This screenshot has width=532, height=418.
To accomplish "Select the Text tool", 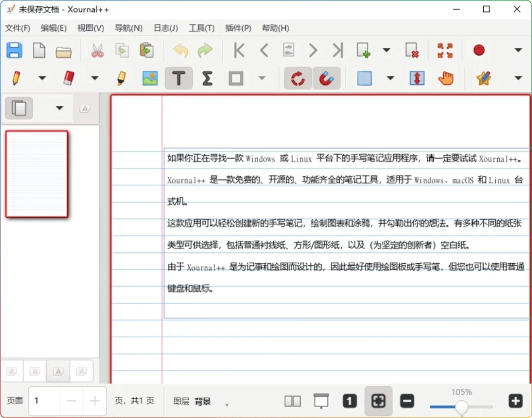I will pyautogui.click(x=179, y=78).
